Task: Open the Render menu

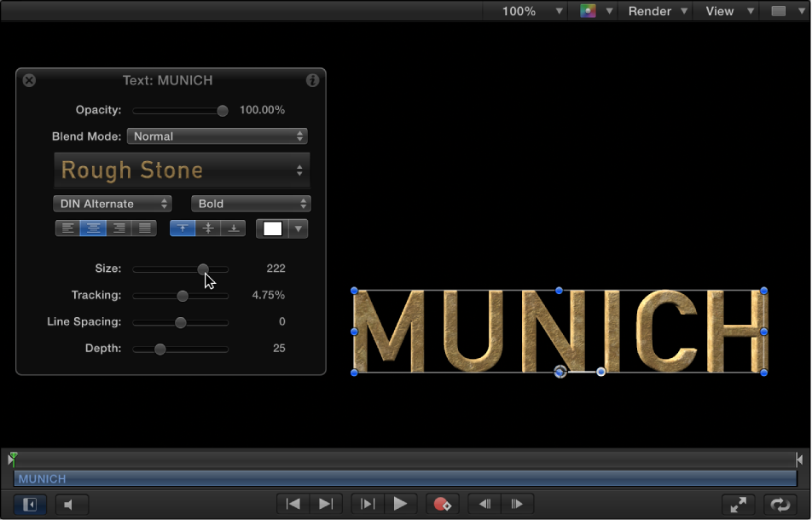Action: click(x=653, y=11)
